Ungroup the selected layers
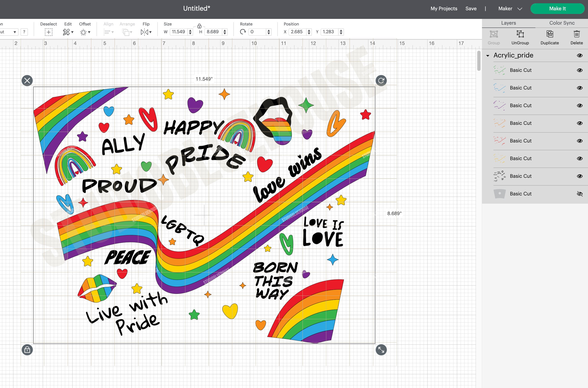588x388 pixels. coord(520,37)
